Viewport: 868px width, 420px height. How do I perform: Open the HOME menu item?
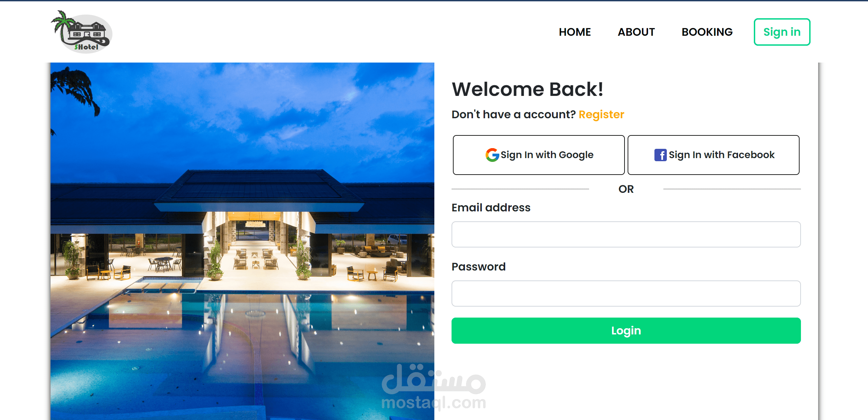point(575,32)
